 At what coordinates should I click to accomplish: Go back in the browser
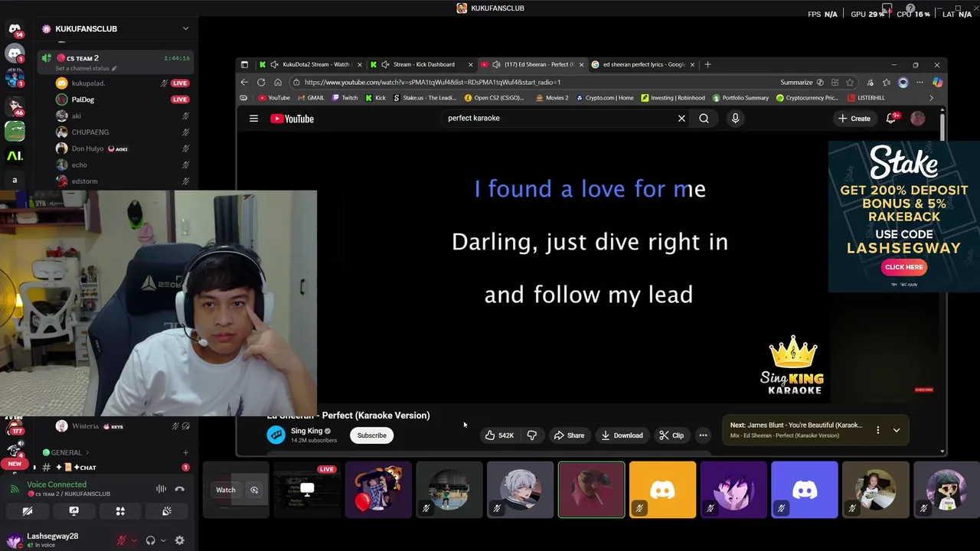244,82
